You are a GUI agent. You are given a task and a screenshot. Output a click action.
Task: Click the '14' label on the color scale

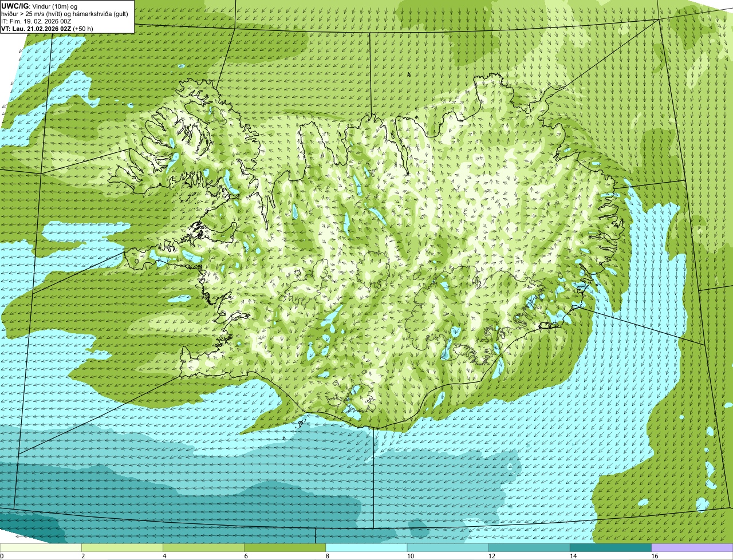tap(573, 556)
